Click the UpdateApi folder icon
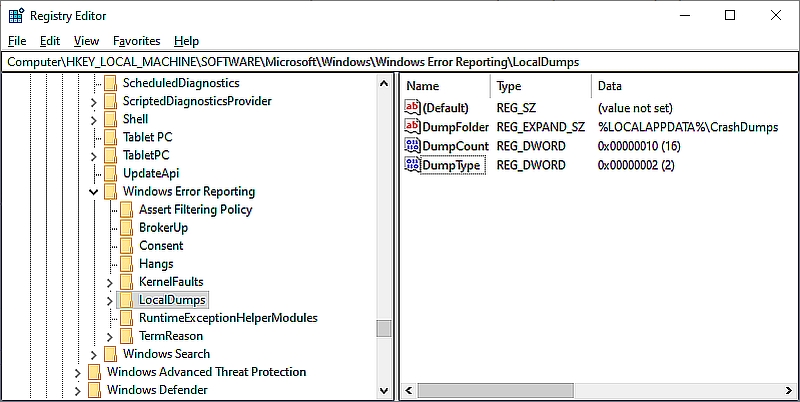The height and width of the screenshot is (402, 800). (110, 173)
